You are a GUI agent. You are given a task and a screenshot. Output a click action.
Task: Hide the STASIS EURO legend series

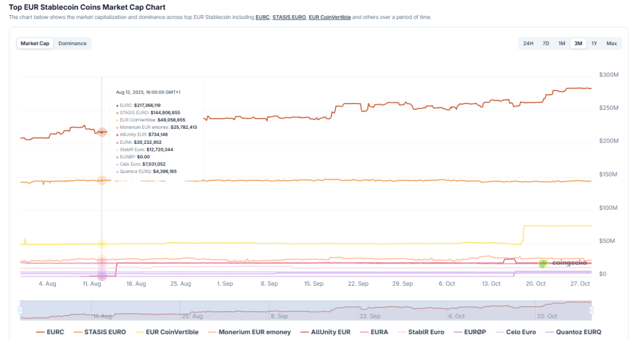[99, 332]
